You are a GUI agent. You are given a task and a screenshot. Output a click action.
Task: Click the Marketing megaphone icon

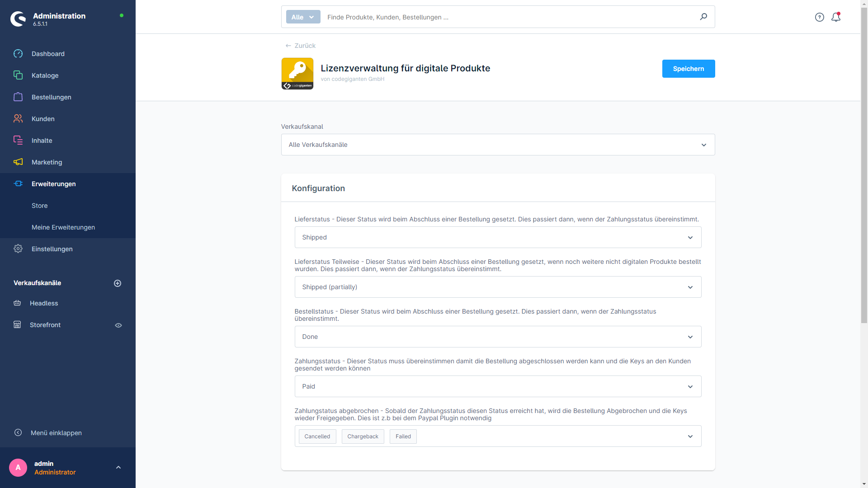coord(18,162)
